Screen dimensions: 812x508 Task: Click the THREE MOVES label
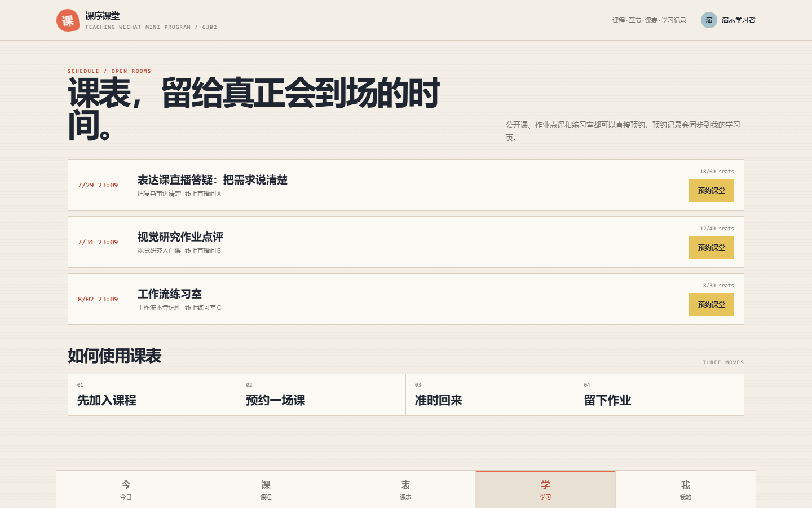[x=723, y=362]
